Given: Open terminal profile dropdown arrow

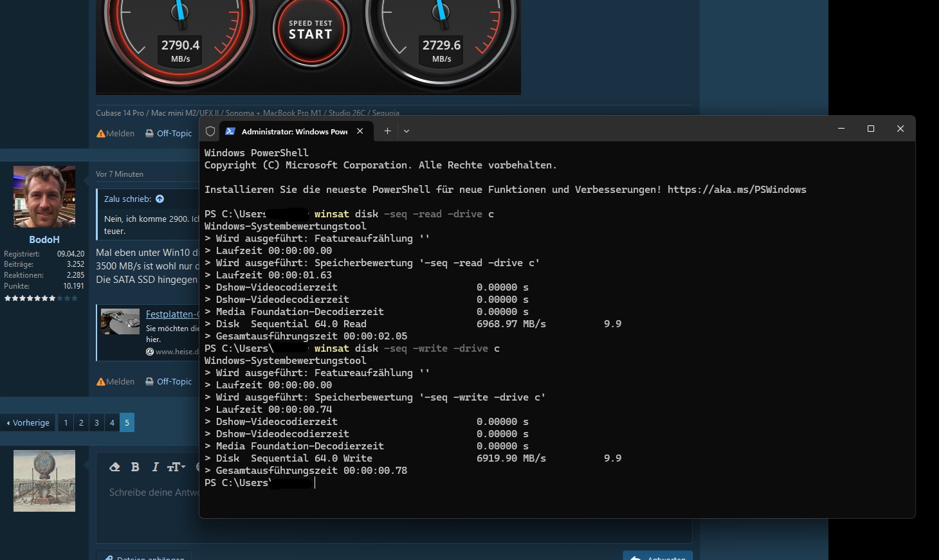Looking at the screenshot, I should (406, 131).
